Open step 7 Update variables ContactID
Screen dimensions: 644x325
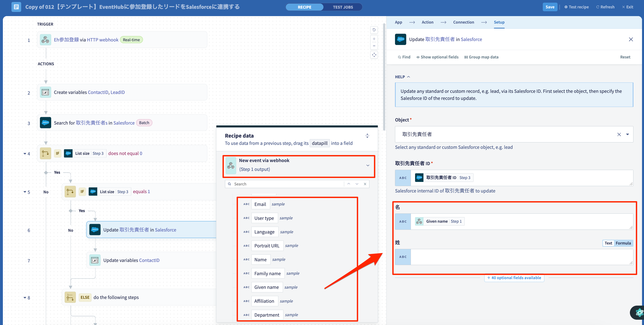coord(152,260)
